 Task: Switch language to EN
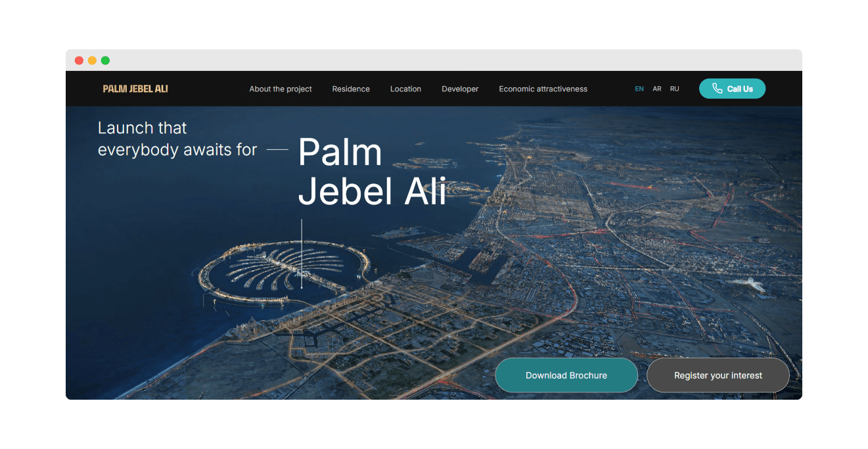click(639, 89)
